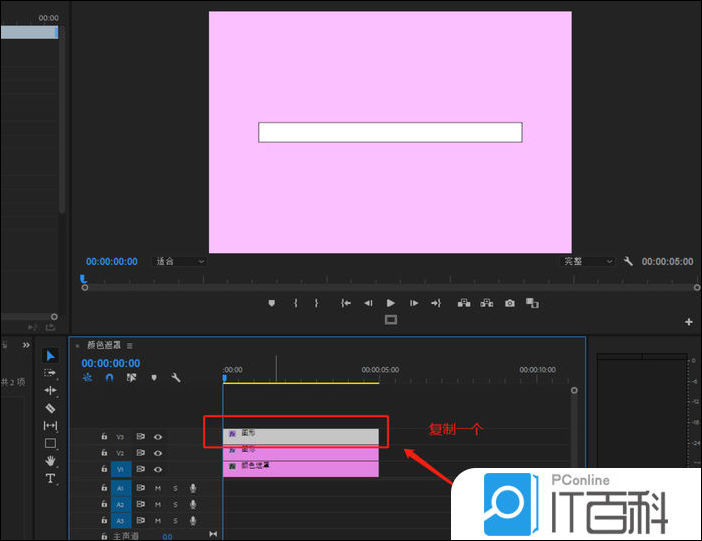The height and width of the screenshot is (541, 702).
Task: Select the Selection arrow tool
Action: tap(51, 356)
